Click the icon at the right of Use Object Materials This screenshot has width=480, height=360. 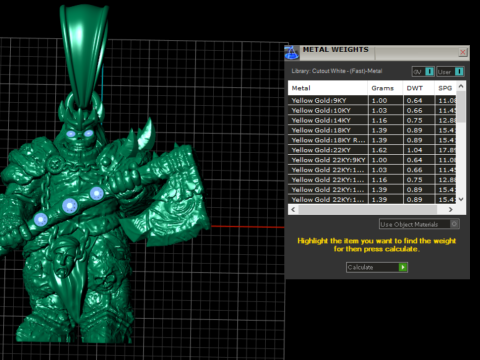click(x=454, y=224)
